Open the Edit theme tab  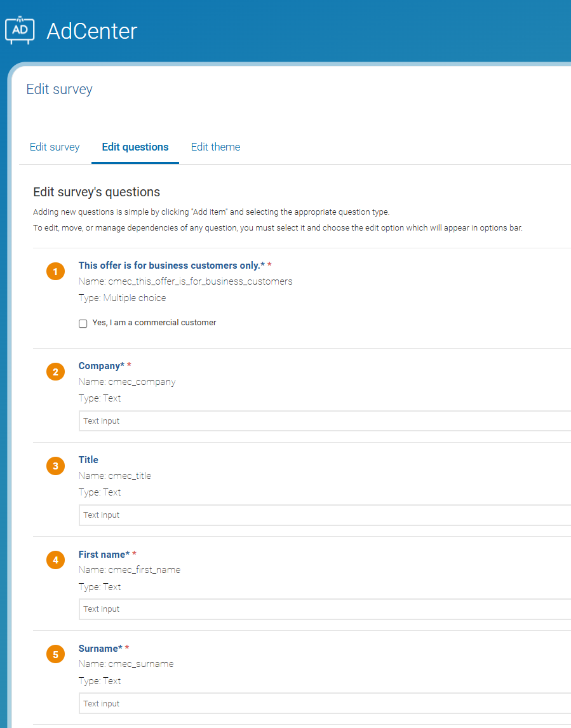tap(215, 147)
